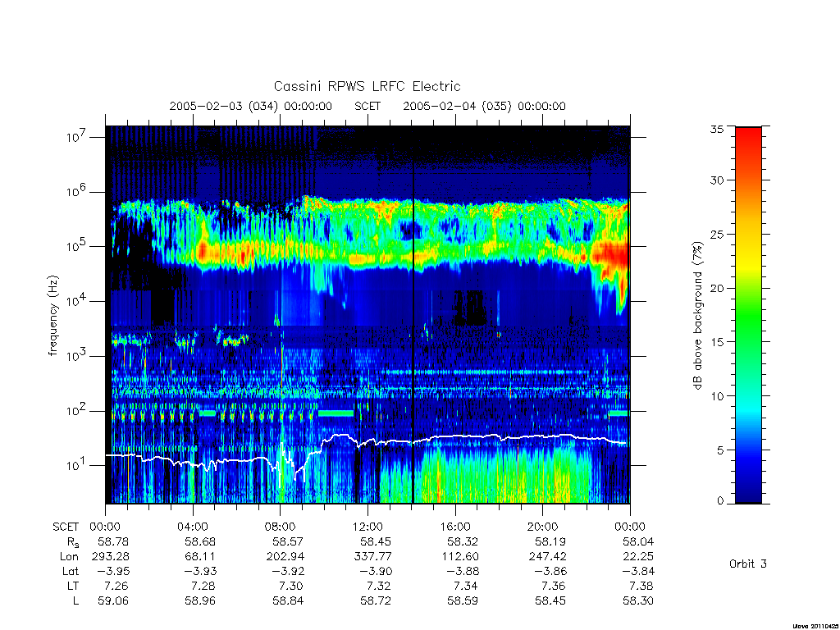
Task: Click the SCET time label 20:00
Action: (543, 527)
